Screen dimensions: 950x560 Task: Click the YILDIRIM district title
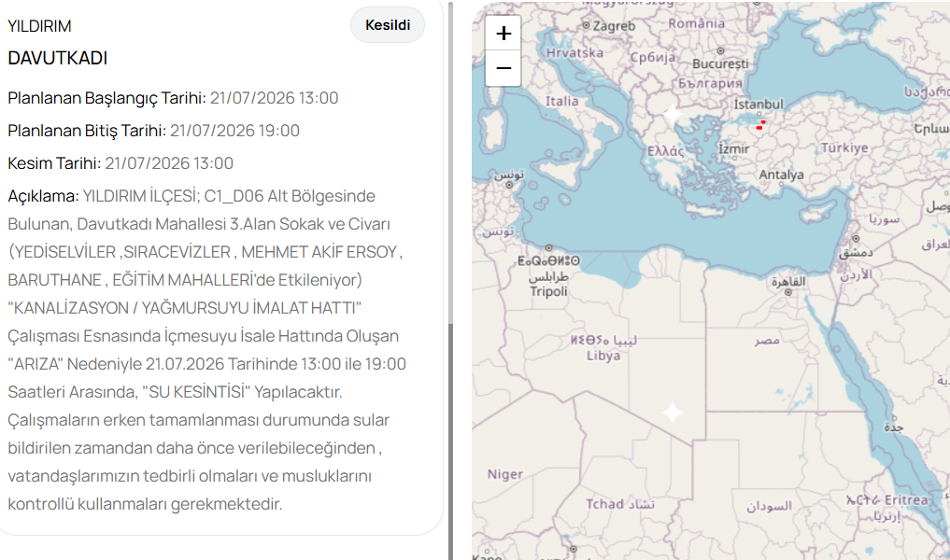(x=39, y=26)
